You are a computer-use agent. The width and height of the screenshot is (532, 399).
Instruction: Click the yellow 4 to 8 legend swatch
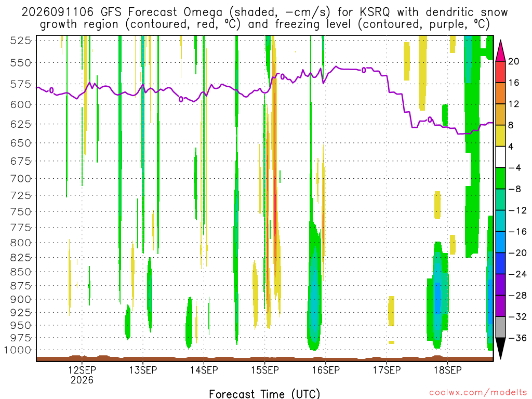tap(500, 136)
